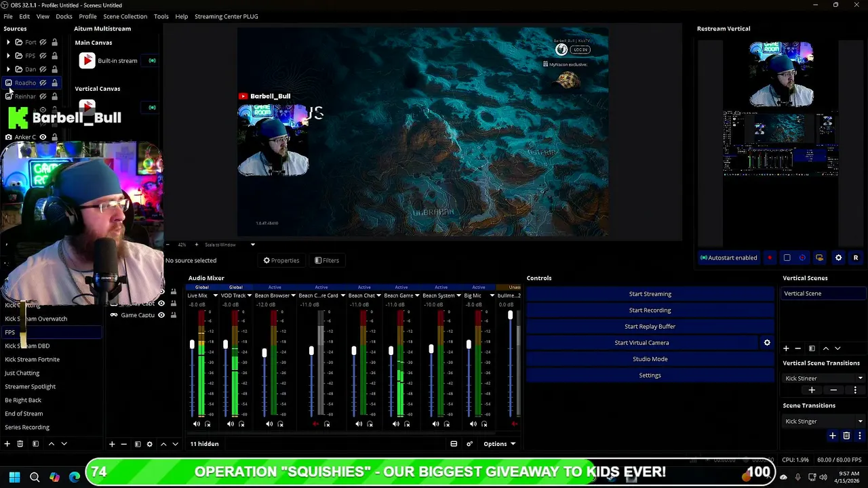Open the Profile menu
868x488 pixels.
point(87,16)
